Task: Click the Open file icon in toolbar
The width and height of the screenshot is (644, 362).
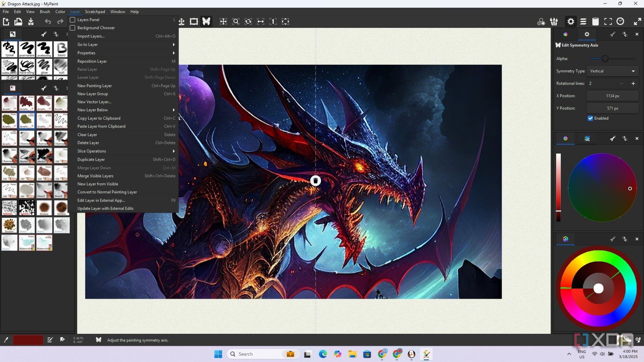Action: tap(18, 21)
